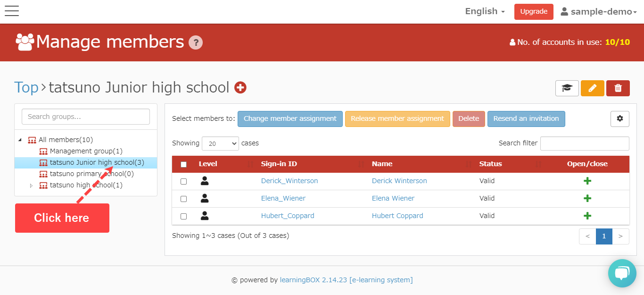Open the English language dropdown

pyautogui.click(x=485, y=11)
